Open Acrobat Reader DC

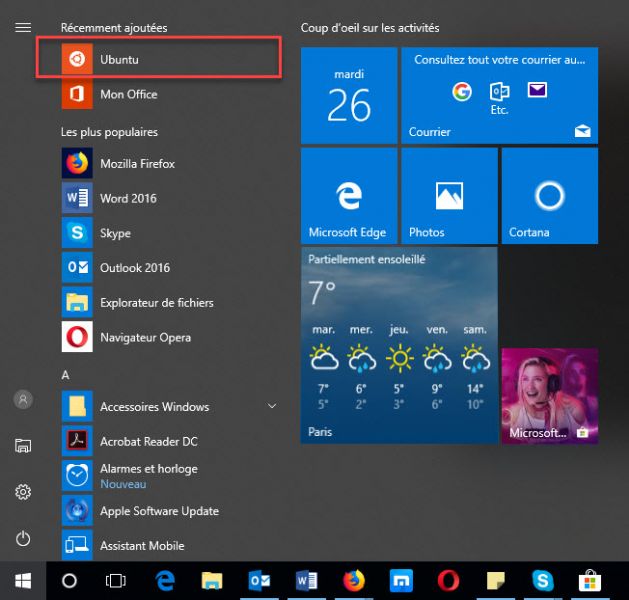click(170, 441)
